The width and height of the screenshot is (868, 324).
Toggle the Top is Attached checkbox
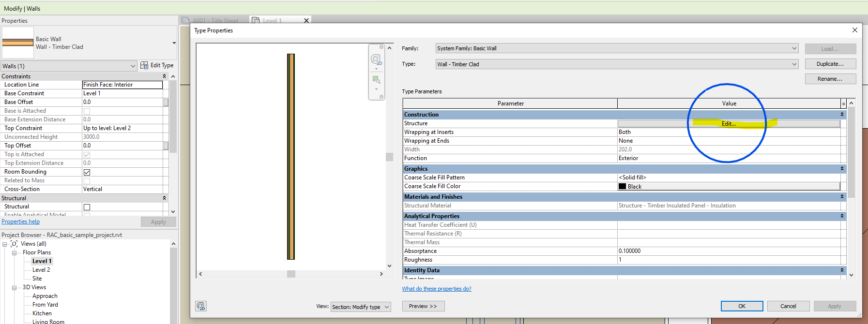click(87, 155)
